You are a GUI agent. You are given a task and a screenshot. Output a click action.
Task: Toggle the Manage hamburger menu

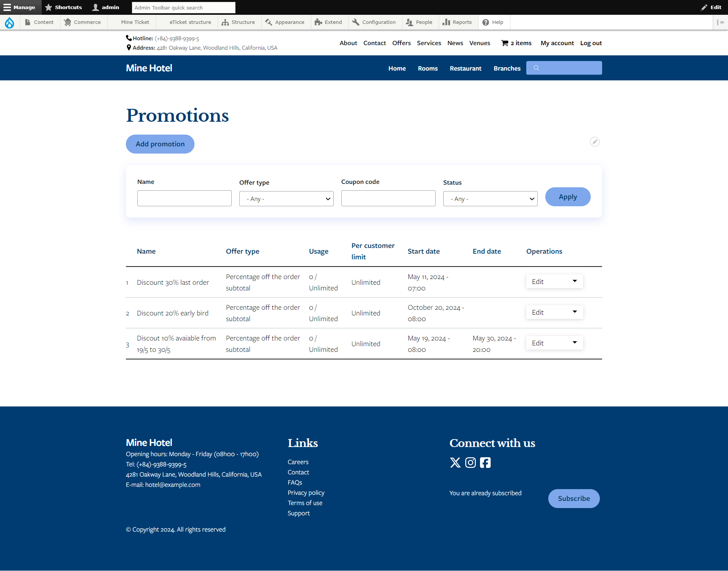point(20,7)
